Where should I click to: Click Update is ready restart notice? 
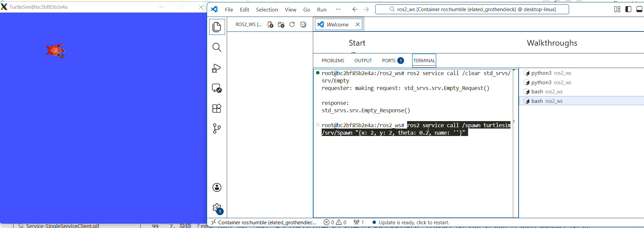(x=410, y=222)
